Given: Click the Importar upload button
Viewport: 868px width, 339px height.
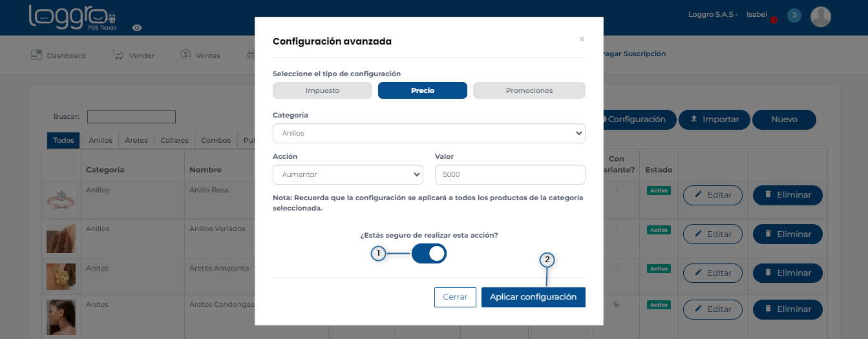Looking at the screenshot, I should [714, 119].
